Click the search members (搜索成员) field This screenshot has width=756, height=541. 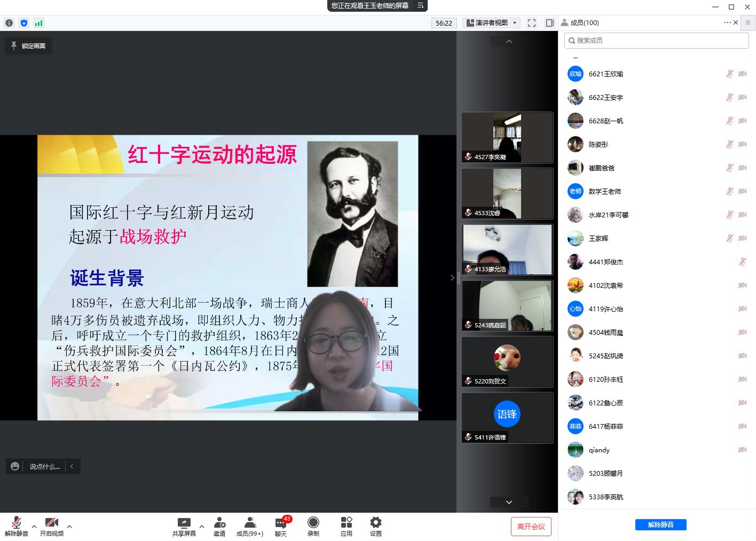click(x=657, y=41)
